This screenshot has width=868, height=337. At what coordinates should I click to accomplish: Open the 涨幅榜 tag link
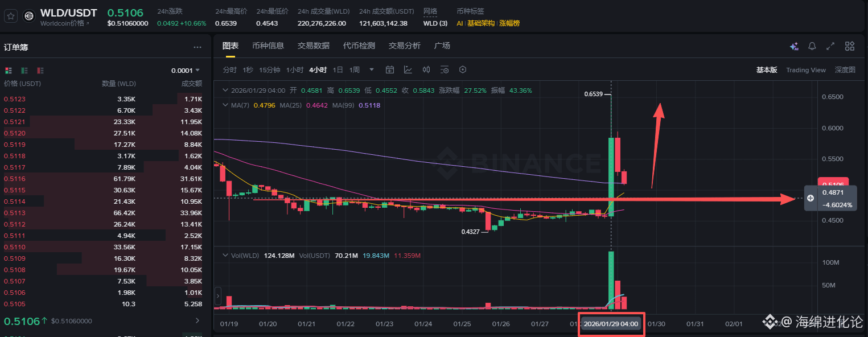pos(508,23)
